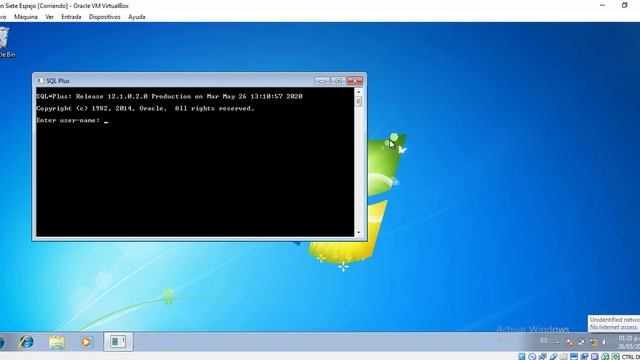Open the Action Center red flag icon

(570, 342)
